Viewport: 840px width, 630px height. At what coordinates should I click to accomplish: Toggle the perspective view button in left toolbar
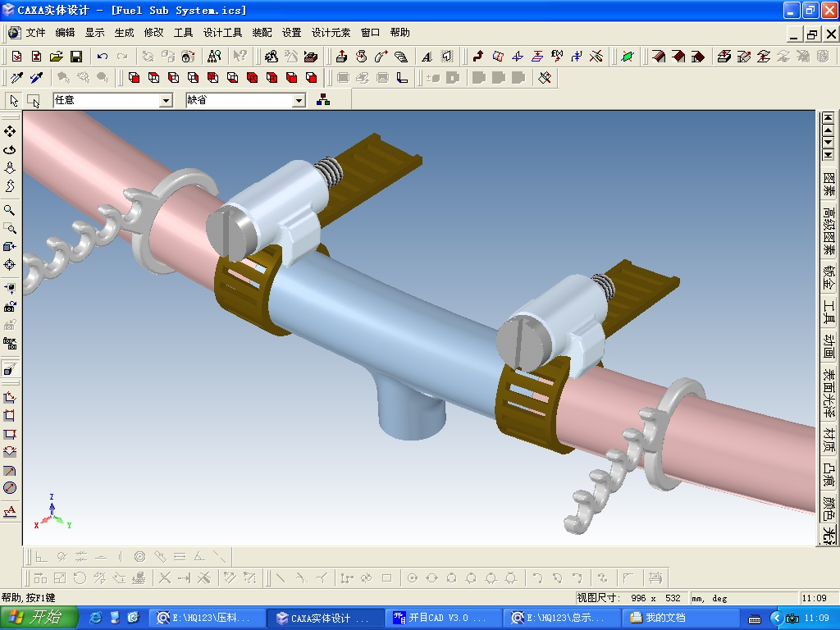pos(10,369)
